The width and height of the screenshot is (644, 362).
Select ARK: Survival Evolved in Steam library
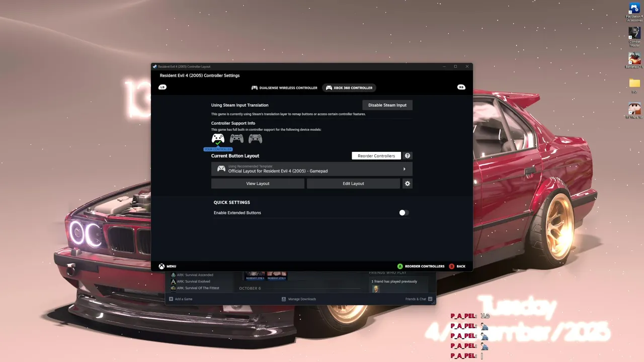tap(191, 282)
